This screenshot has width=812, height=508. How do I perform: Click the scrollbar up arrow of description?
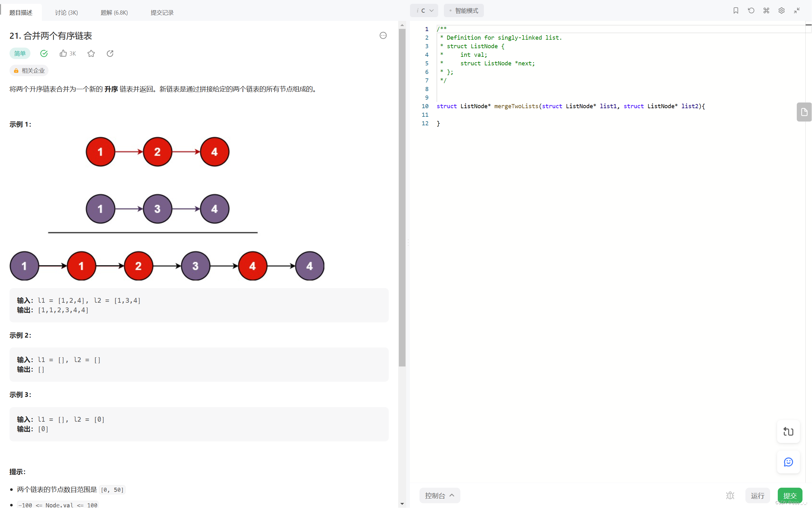click(402, 25)
